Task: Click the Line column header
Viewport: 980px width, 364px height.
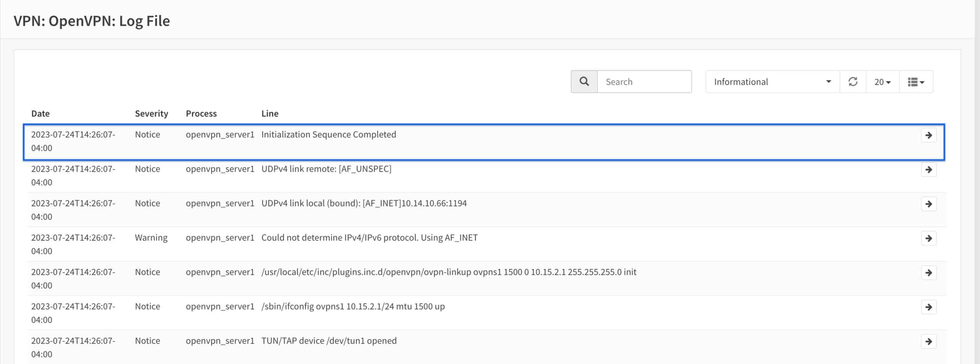Action: click(x=269, y=113)
